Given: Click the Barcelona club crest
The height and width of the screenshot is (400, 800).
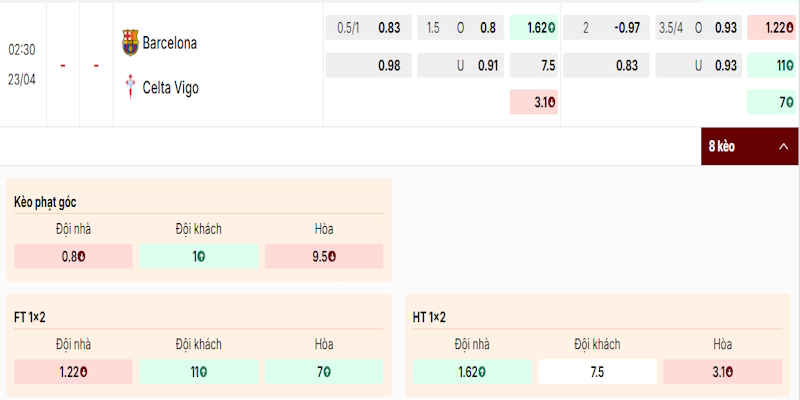Looking at the screenshot, I should point(130,43).
